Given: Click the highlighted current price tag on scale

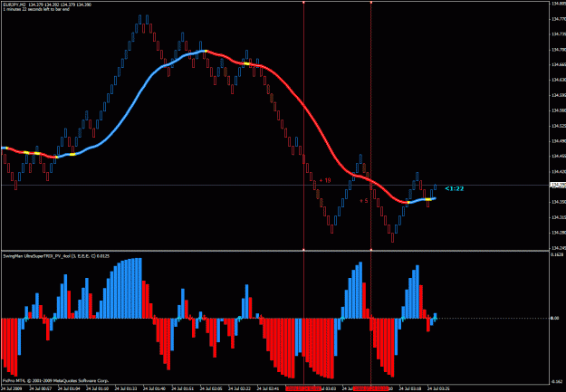Looking at the screenshot, I should click(558, 185).
